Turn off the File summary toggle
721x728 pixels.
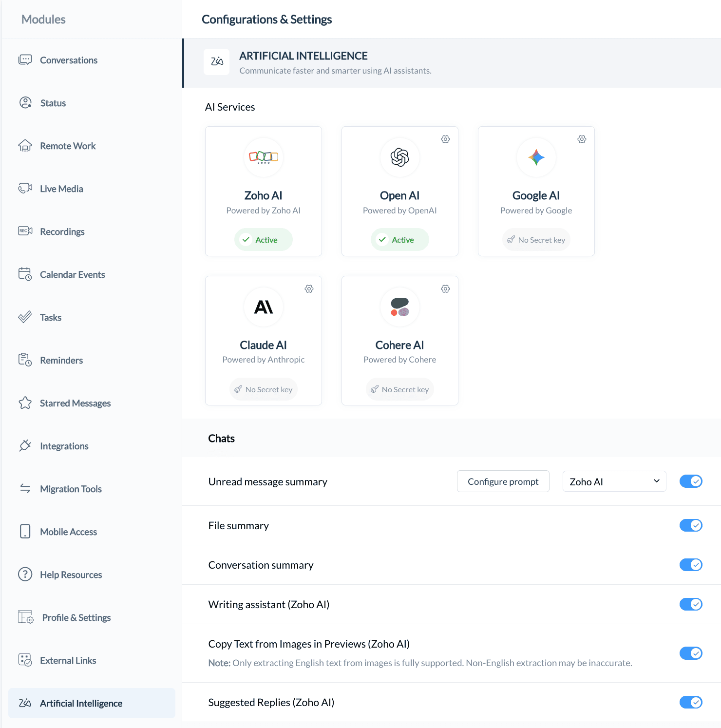coord(691,525)
